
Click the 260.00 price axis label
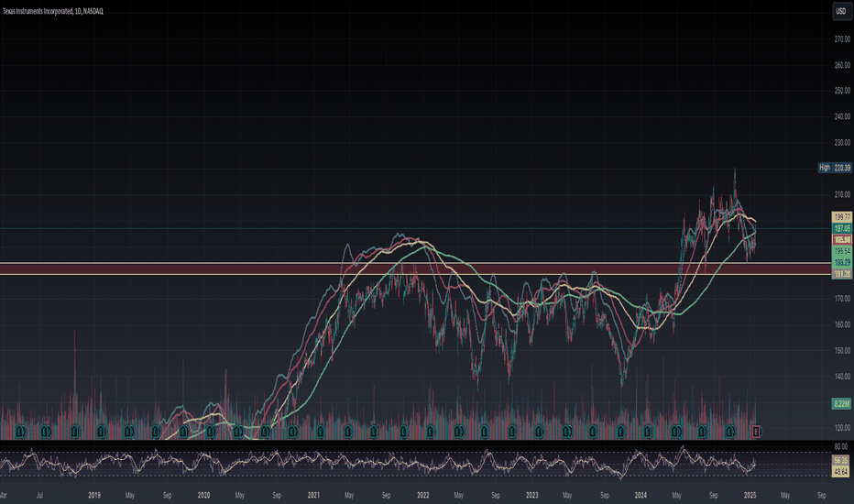click(x=842, y=65)
